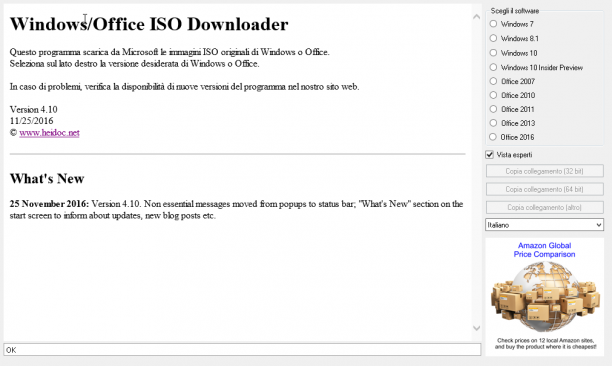Click the What's New heading
This screenshot has height=366, width=612.
47,179
